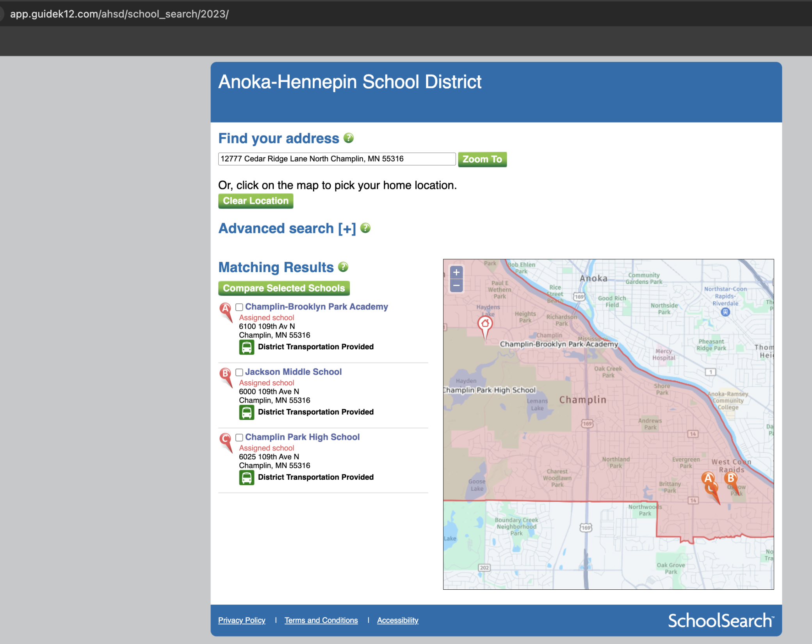812x644 pixels.
Task: Check the Jackson Middle School checkbox
Action: 239,372
